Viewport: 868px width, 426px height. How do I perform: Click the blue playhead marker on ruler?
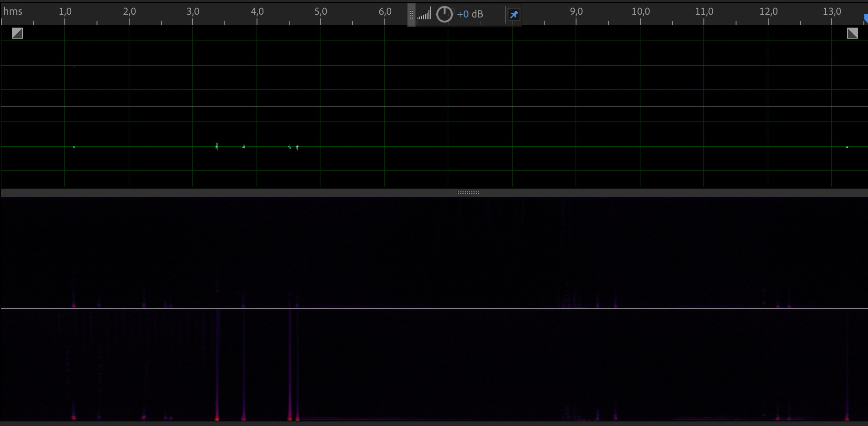click(x=866, y=18)
